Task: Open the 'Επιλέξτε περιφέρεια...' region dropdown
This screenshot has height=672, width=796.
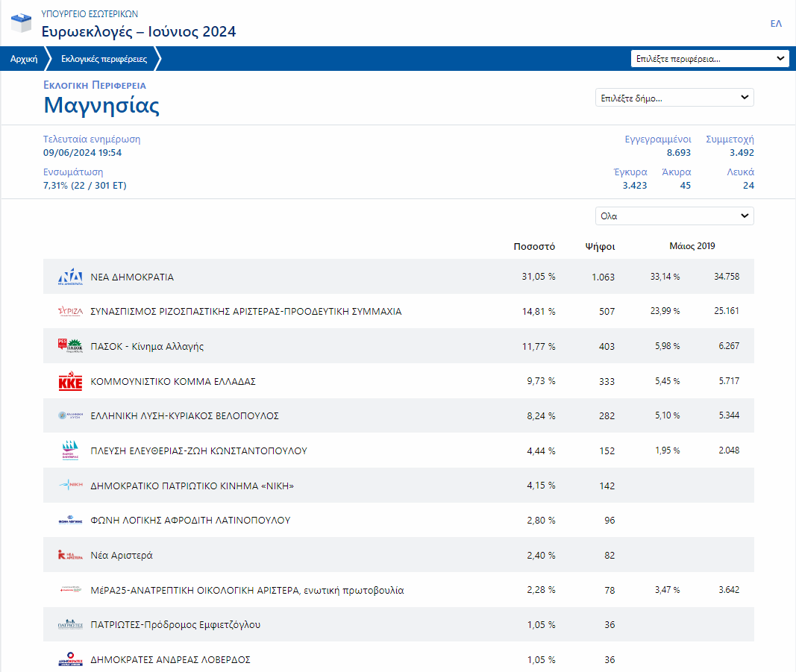Action: 709,58
